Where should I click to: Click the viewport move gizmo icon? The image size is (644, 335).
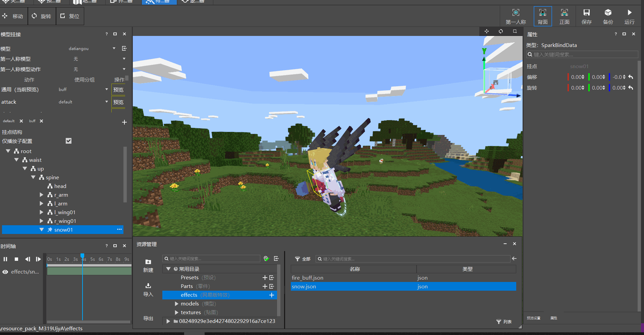[487, 31]
